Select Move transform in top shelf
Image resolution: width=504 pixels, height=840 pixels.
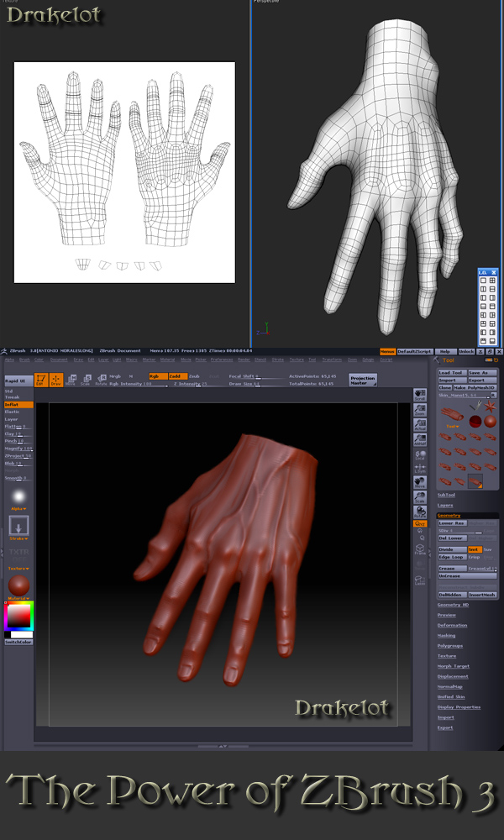[x=71, y=380]
